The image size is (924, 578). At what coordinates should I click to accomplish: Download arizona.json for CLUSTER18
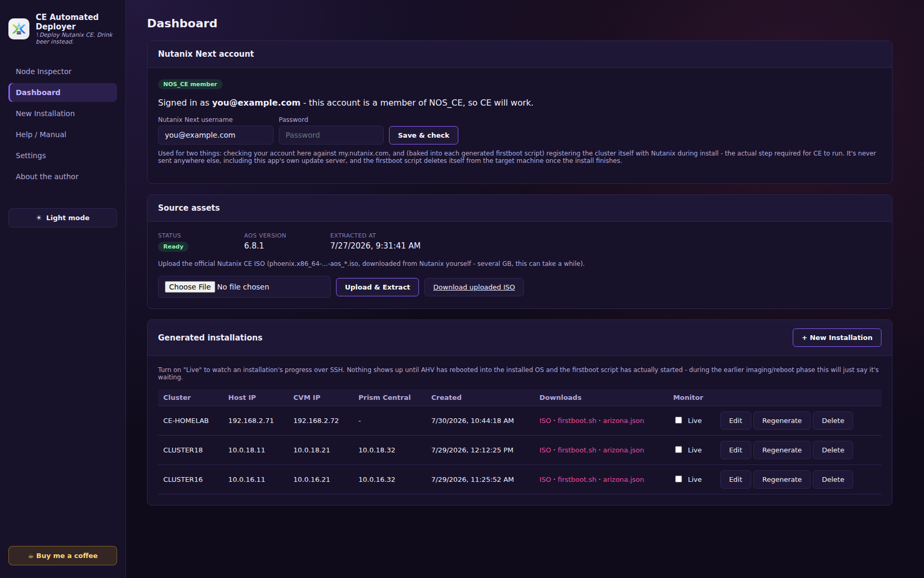[x=623, y=450]
